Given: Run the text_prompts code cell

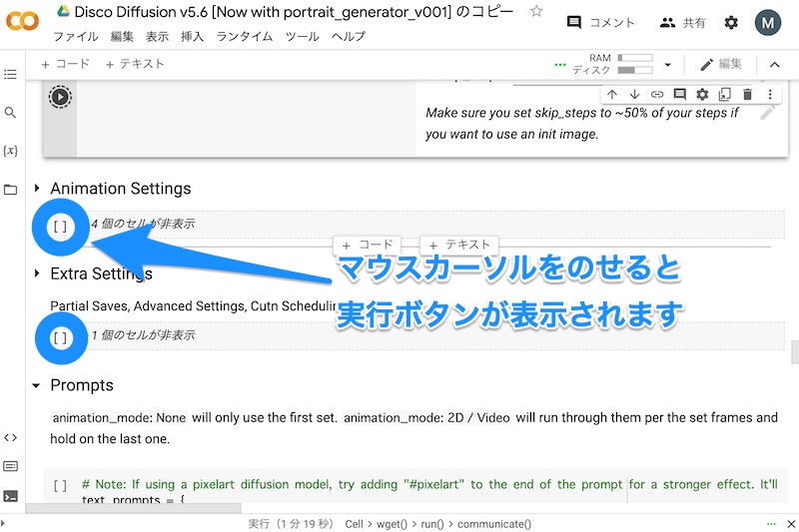Looking at the screenshot, I should click(x=60, y=486).
